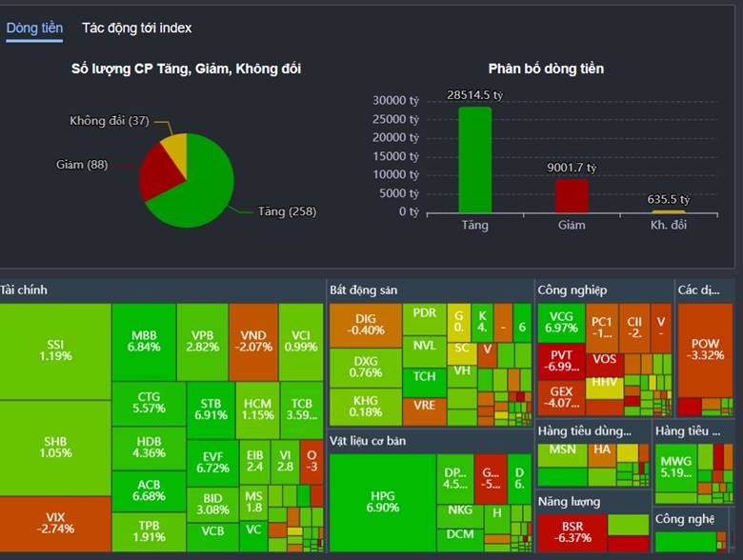This screenshot has width=743, height=560.
Task: Click the green Tăng bar 28514.5 tỷ
Action: click(474, 160)
